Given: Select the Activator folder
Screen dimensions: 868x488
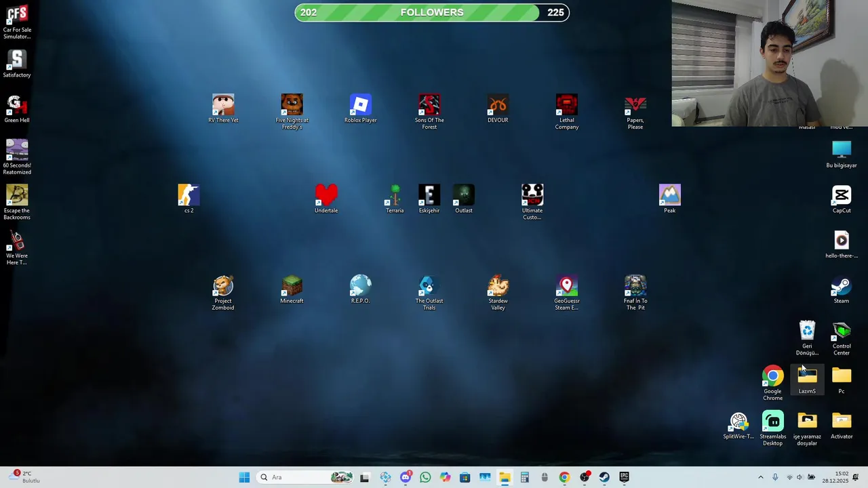Looking at the screenshot, I should 842,426.
